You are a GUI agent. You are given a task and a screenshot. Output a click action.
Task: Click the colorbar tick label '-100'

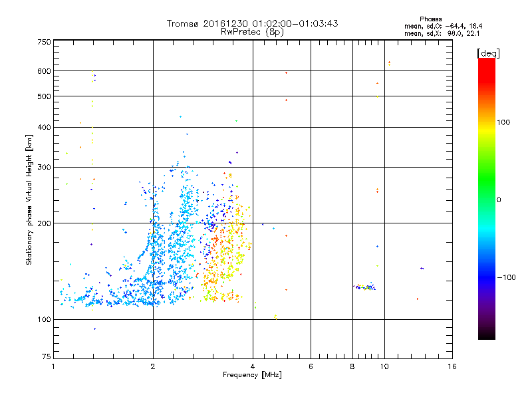pyautogui.click(x=506, y=277)
